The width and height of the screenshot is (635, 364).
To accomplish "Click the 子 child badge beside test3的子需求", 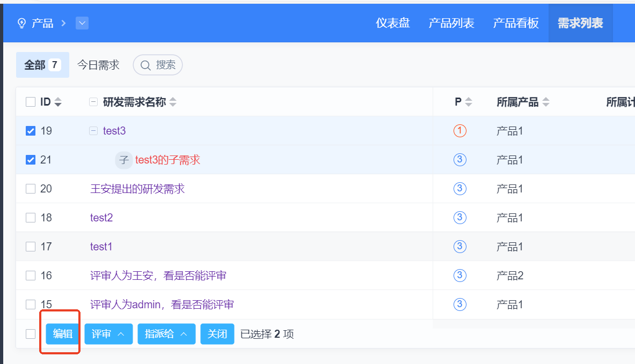I will pyautogui.click(x=124, y=160).
